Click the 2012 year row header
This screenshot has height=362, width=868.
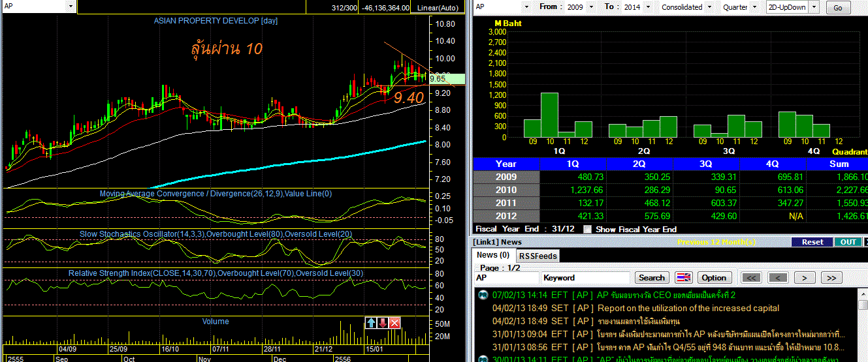(506, 216)
